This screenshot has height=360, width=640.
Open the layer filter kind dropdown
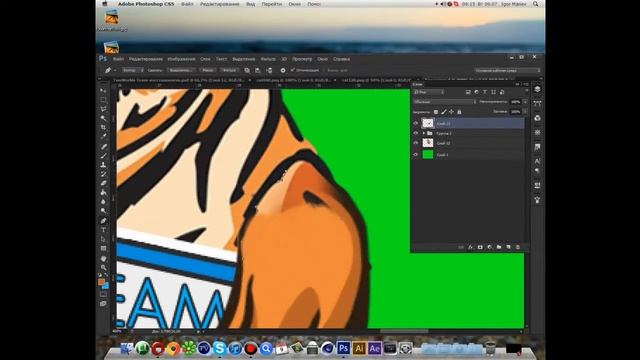tap(429, 92)
